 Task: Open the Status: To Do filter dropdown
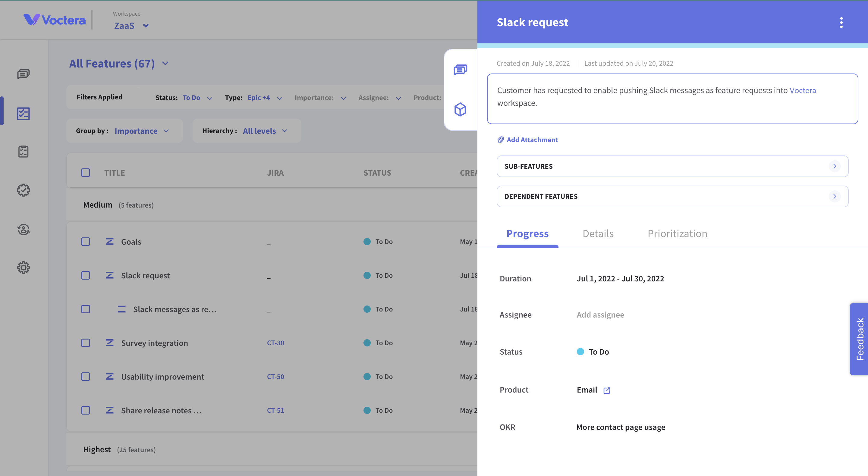click(x=184, y=98)
